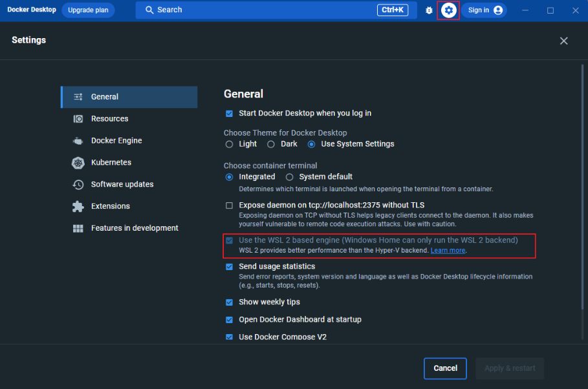Image resolution: width=588 pixels, height=389 pixels.
Task: Click the Software updates clock icon
Action: tap(78, 184)
